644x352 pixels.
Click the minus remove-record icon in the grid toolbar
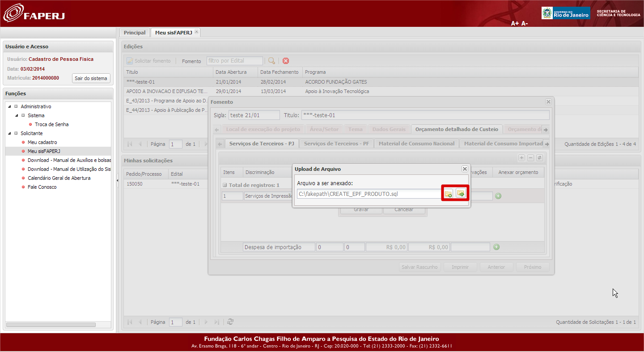click(x=530, y=158)
